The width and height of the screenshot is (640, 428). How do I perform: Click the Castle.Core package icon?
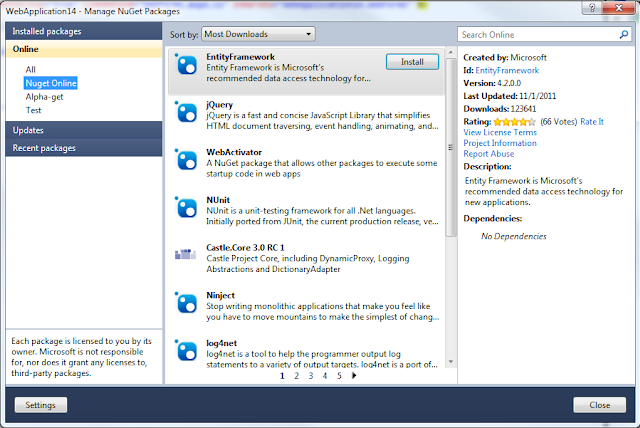click(x=186, y=254)
